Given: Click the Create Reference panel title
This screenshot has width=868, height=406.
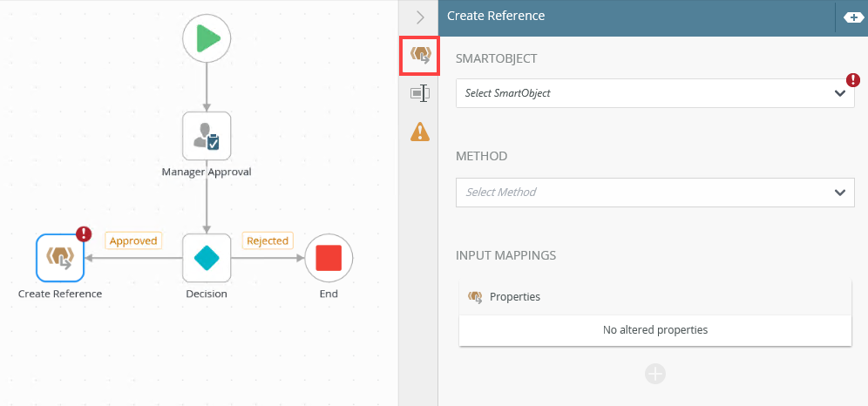Looking at the screenshot, I should [x=496, y=16].
